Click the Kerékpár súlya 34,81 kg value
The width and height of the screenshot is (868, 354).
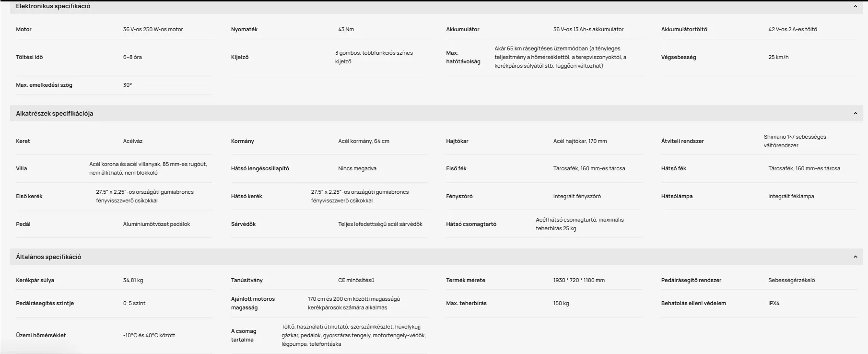tap(133, 280)
